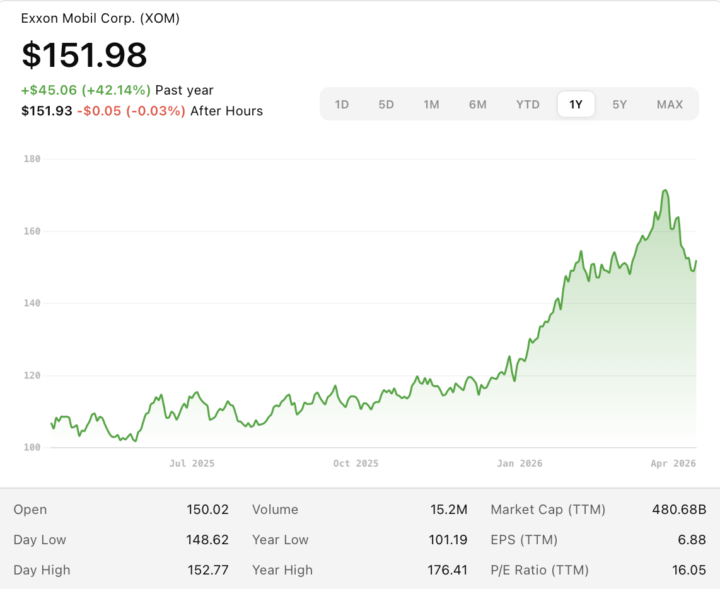720x589 pixels.
Task: Click the Year High value 176.41
Action: (447, 570)
